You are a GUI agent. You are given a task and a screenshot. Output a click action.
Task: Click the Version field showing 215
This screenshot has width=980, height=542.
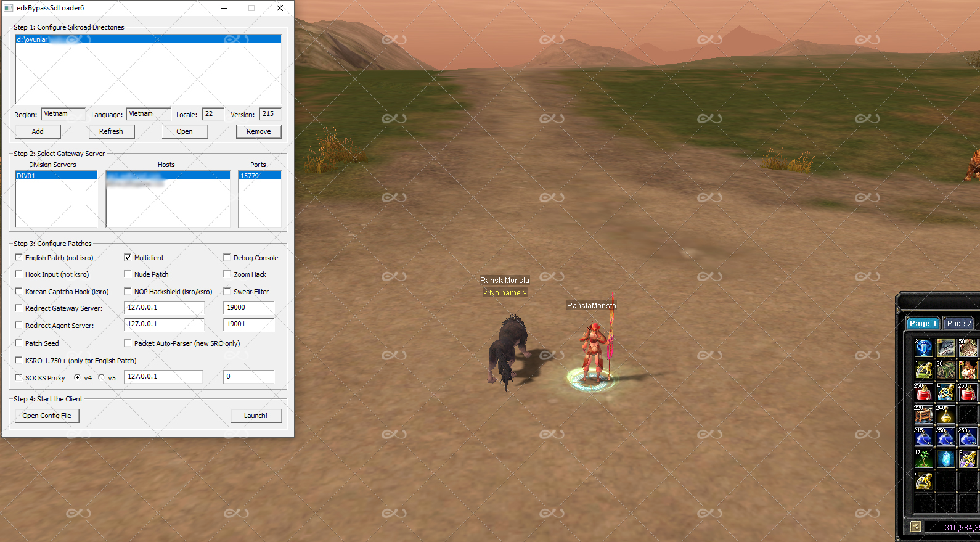[271, 114]
